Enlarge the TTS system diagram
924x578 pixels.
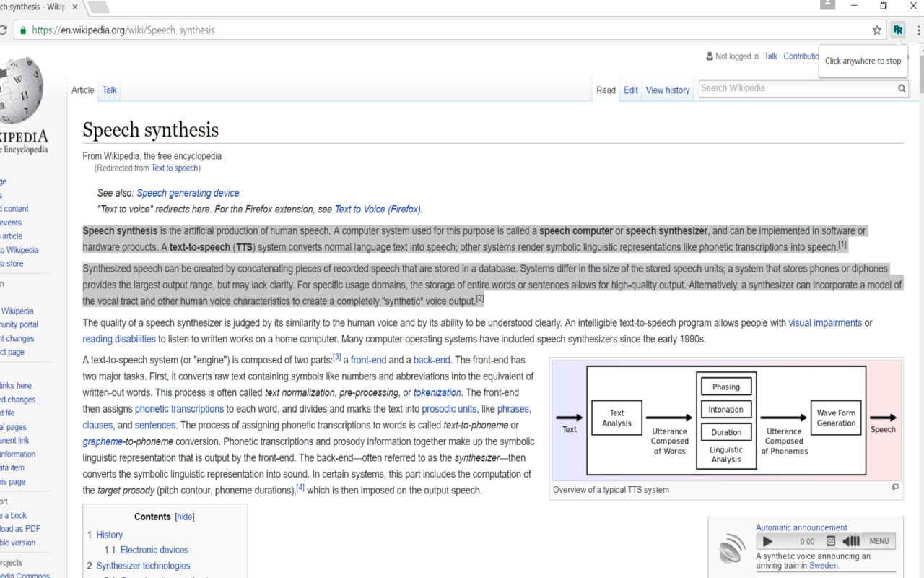coord(895,488)
